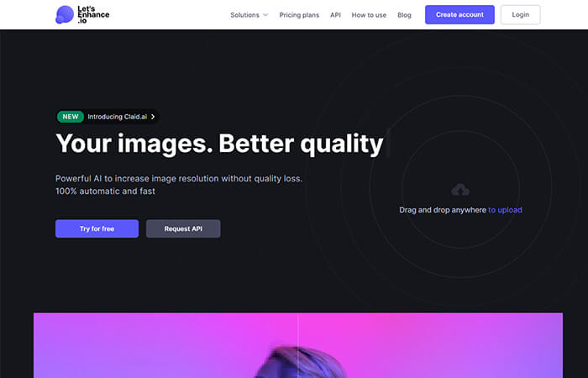The width and height of the screenshot is (588, 378).
Task: Click the Let's Enhance logo
Action: pos(82,14)
